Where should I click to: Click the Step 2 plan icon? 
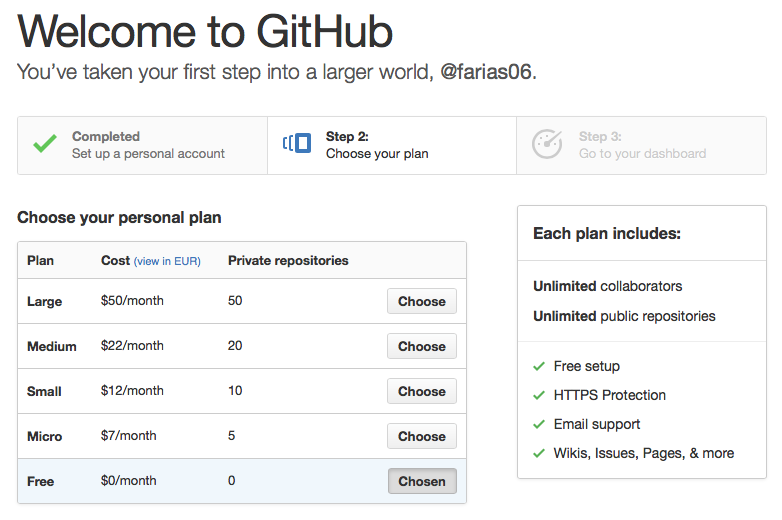tap(297, 144)
